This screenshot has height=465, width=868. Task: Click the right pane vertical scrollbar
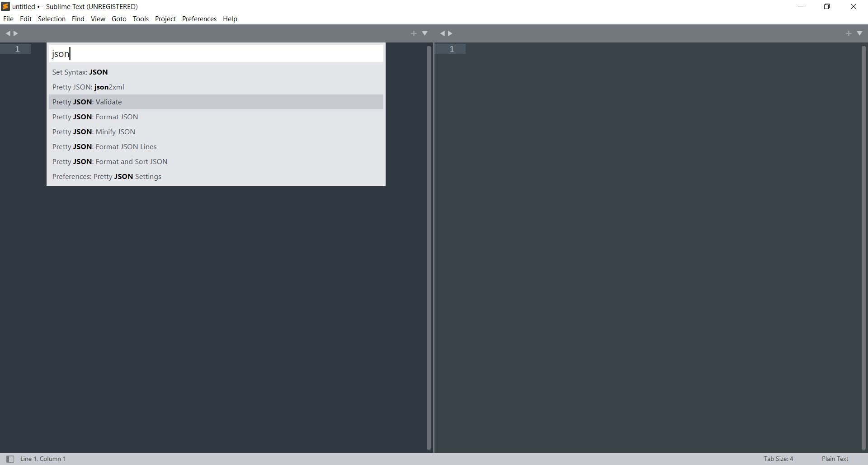pos(863,248)
